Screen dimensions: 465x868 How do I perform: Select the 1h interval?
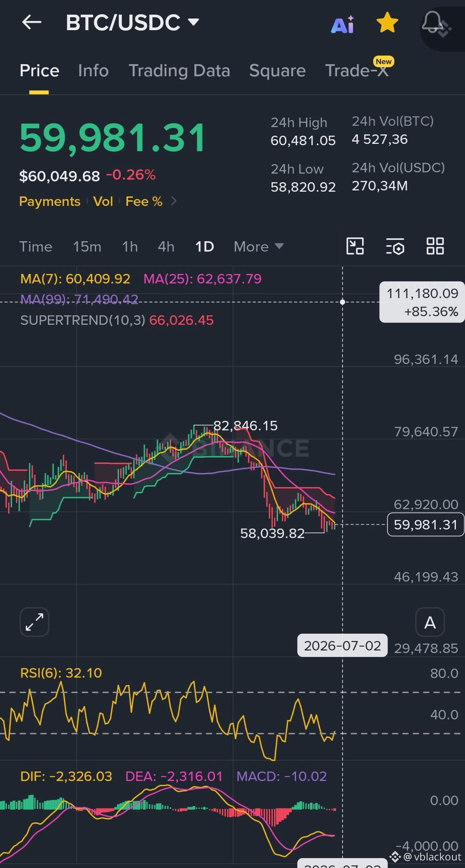tap(130, 247)
